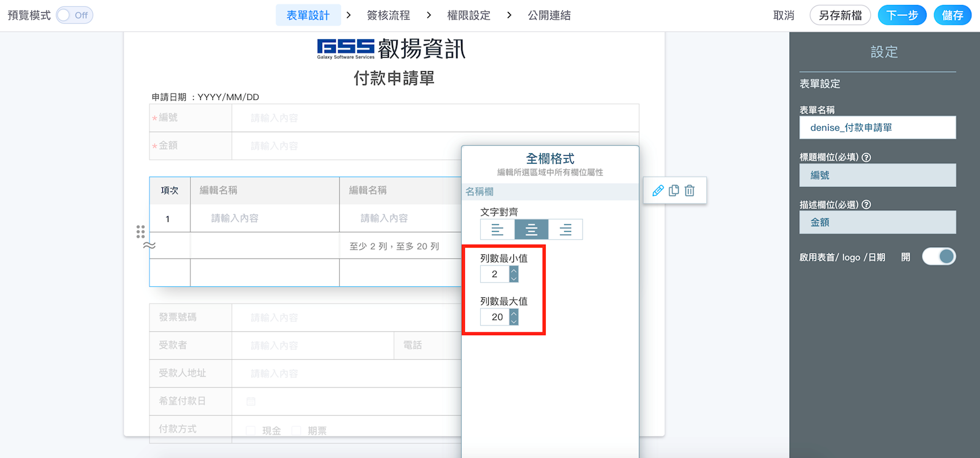Screen dimensions: 980x458
Task: Click the 儲存 button
Action: coord(952,15)
